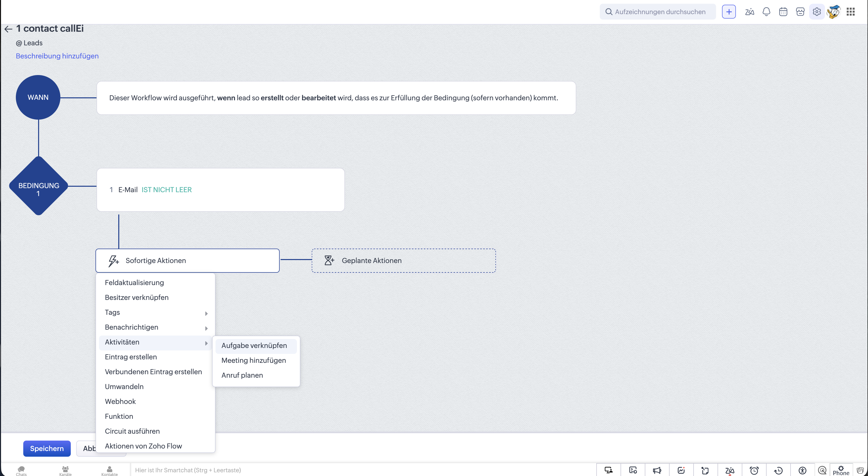The height and width of the screenshot is (476, 868).
Task: Select Funktion from the actions menu
Action: 156,416
